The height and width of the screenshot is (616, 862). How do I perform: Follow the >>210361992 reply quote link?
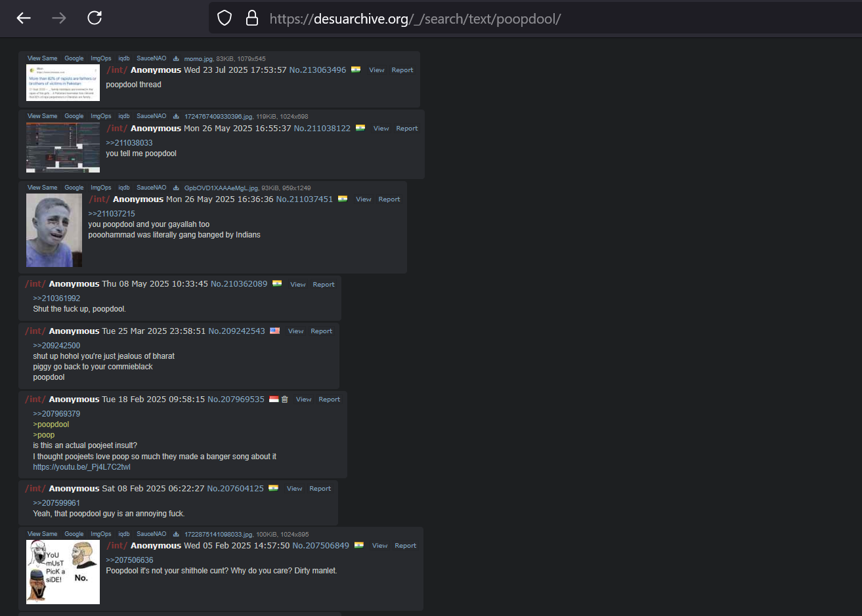[56, 298]
